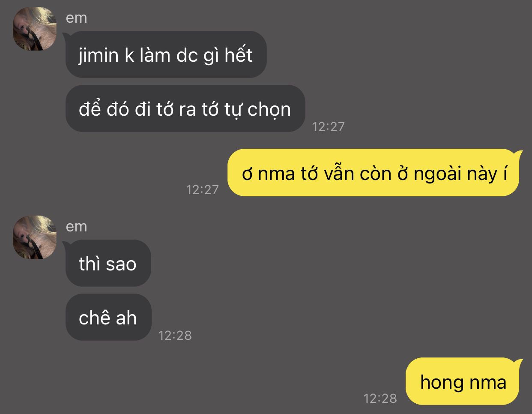Tap the sender name em above thì sao

pos(76,227)
